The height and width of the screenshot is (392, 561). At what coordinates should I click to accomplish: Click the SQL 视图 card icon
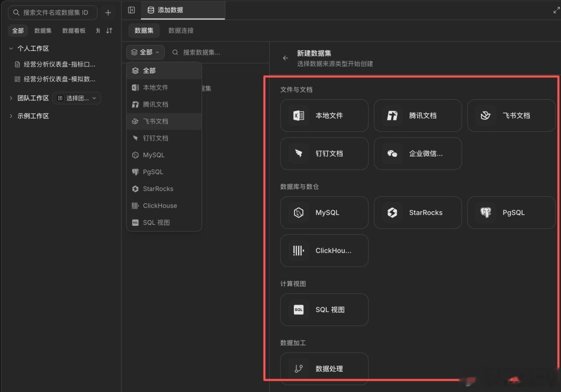(x=298, y=310)
